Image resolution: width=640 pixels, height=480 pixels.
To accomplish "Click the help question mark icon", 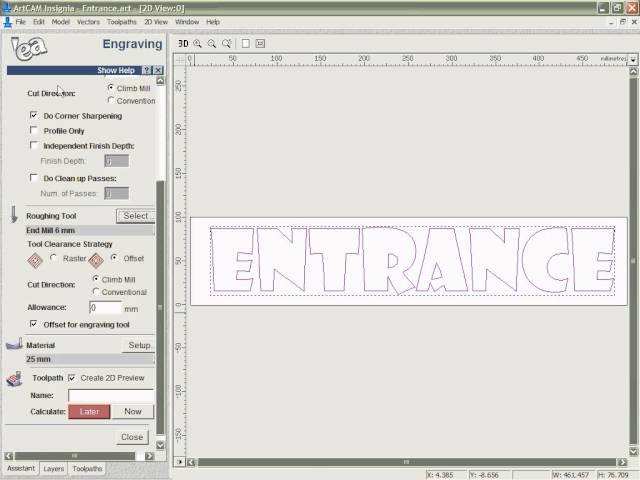I will [147, 70].
